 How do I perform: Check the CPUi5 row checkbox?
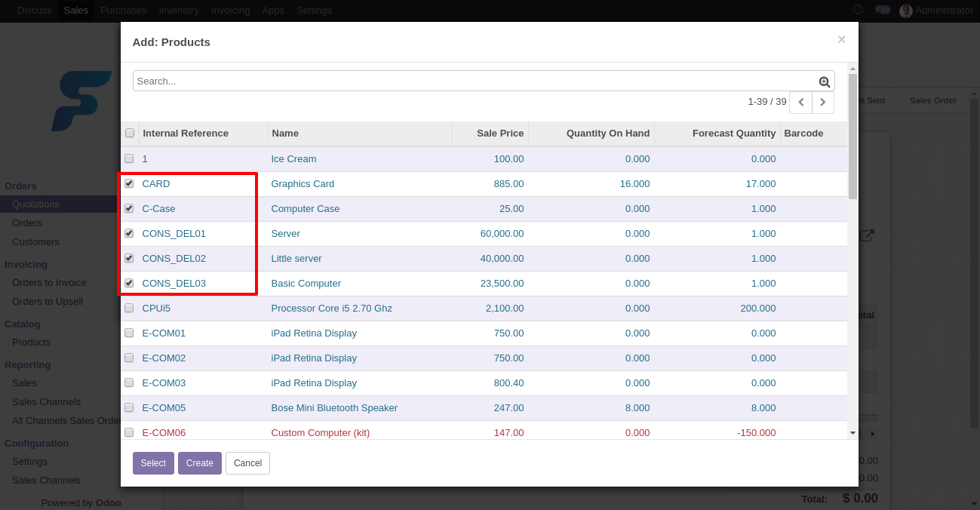point(129,308)
